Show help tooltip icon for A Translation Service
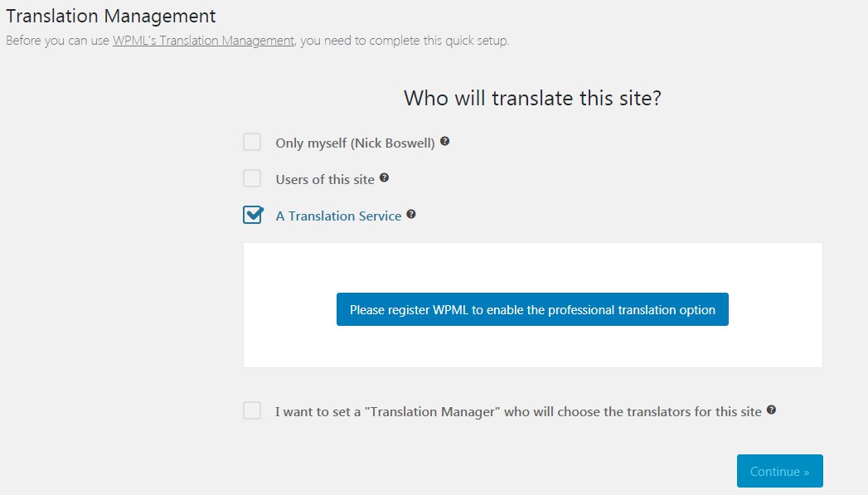This screenshot has width=868, height=495. [410, 214]
